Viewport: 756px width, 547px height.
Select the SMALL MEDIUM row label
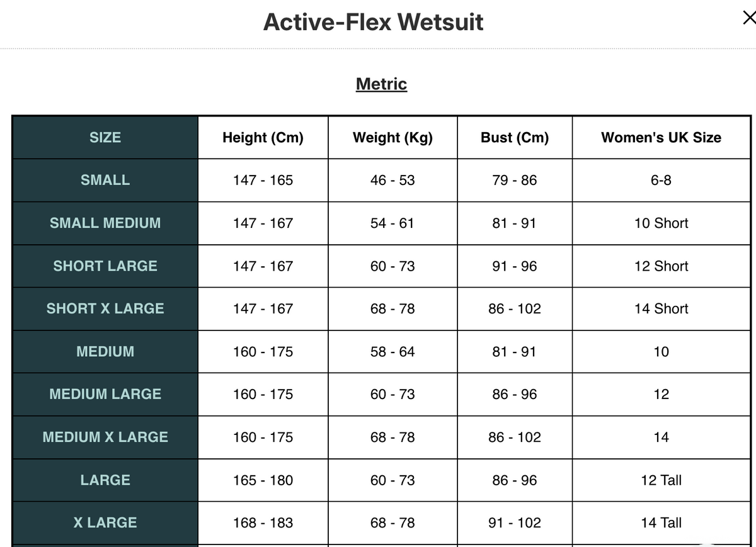point(105,223)
